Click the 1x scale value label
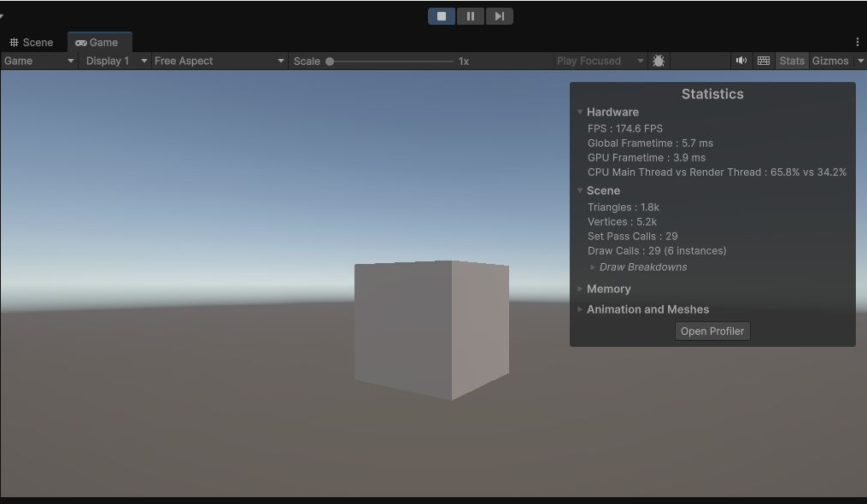Screen dimensions: 867x504 463,62
